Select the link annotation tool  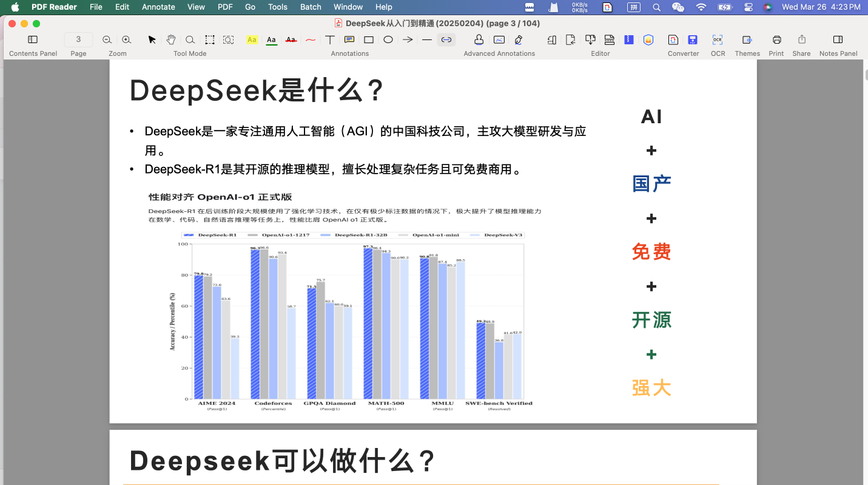click(x=446, y=39)
